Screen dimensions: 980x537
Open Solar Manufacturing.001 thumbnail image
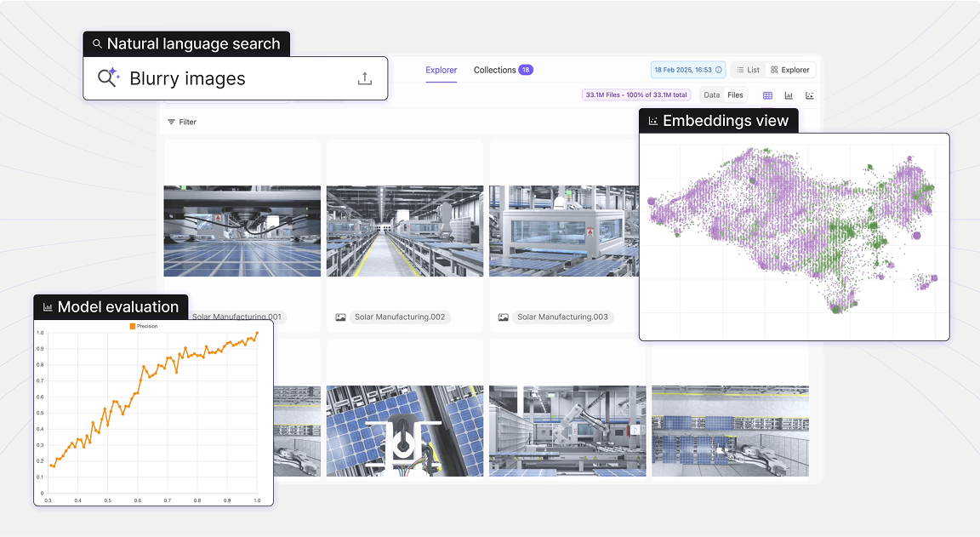tap(242, 231)
